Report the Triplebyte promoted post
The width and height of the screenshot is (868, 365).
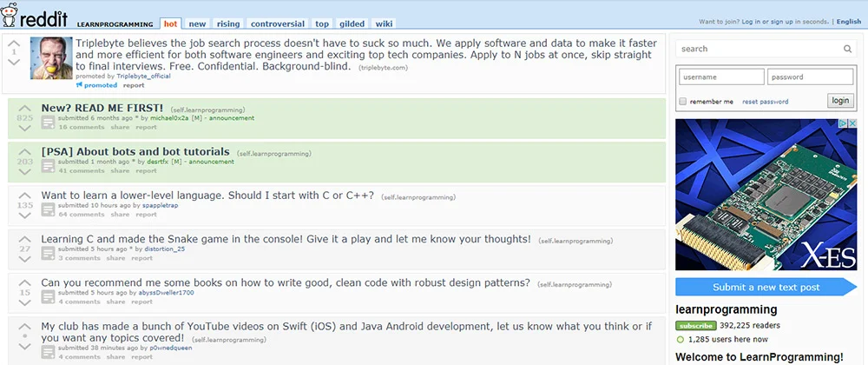click(x=134, y=85)
